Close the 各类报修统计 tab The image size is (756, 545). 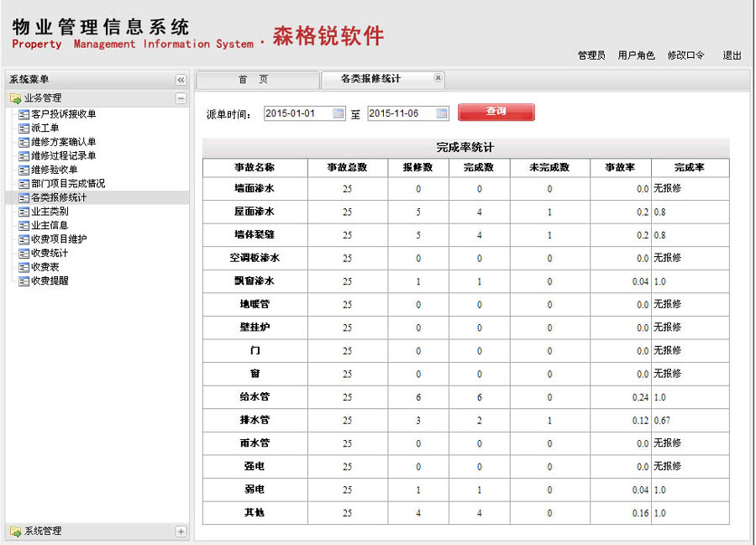438,78
